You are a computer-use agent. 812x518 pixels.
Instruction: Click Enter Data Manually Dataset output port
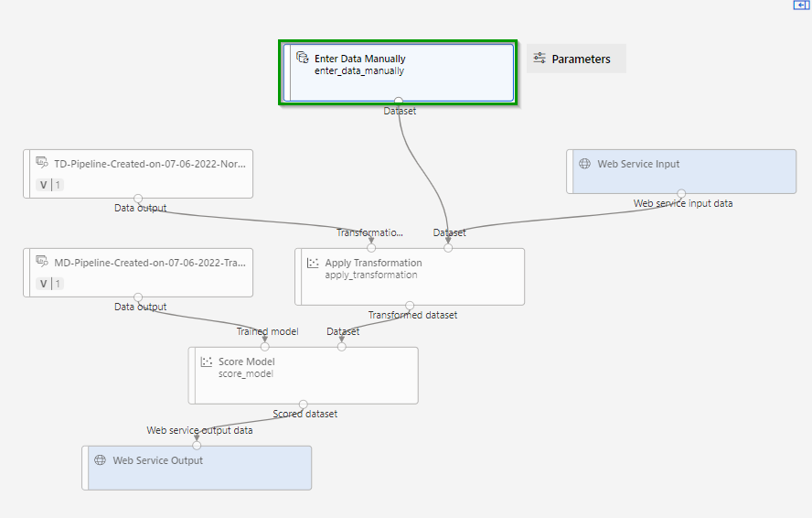[x=399, y=101]
